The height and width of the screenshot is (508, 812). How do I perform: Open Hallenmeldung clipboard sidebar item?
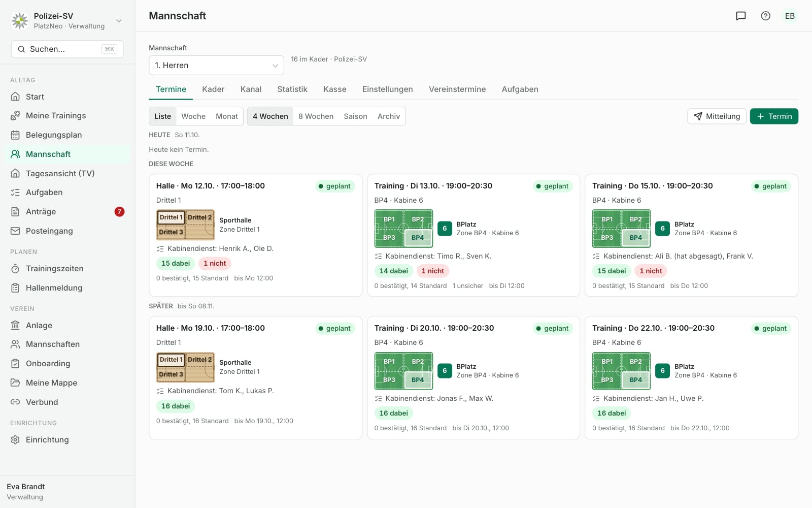click(67, 288)
